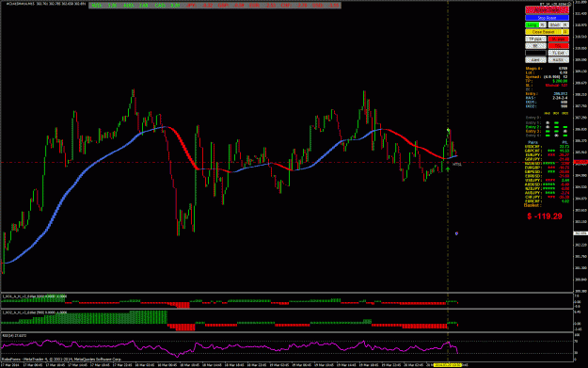This screenshot has width=588, height=368.
Task: Click the yellow highlighted date on time axis
Action: (x=448, y=364)
